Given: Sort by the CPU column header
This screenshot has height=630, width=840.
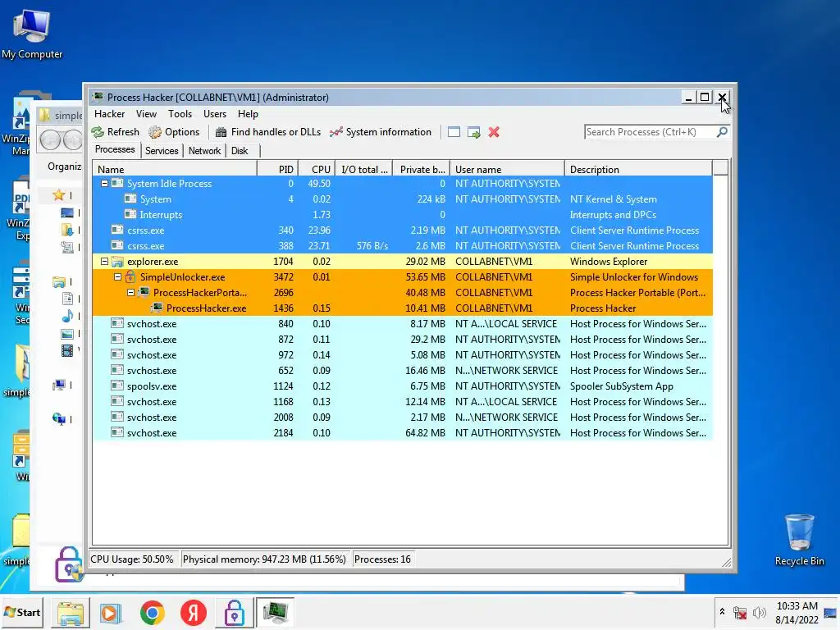Looking at the screenshot, I should click(317, 169).
